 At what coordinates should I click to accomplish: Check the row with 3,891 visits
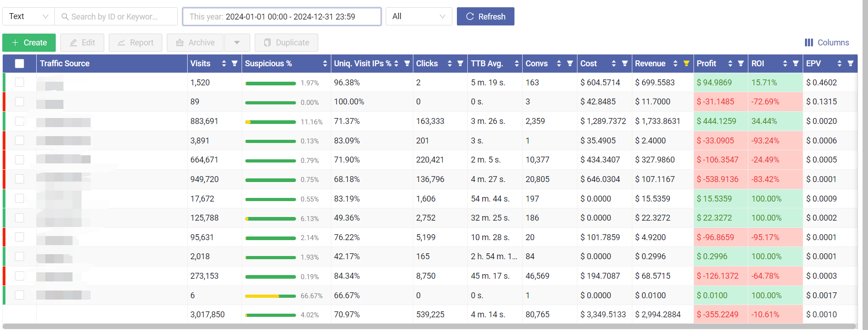point(19,140)
